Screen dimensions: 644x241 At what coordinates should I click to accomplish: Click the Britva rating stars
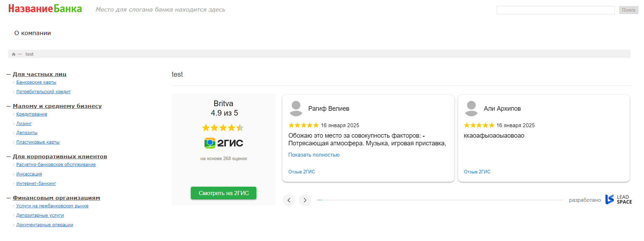coord(223,128)
